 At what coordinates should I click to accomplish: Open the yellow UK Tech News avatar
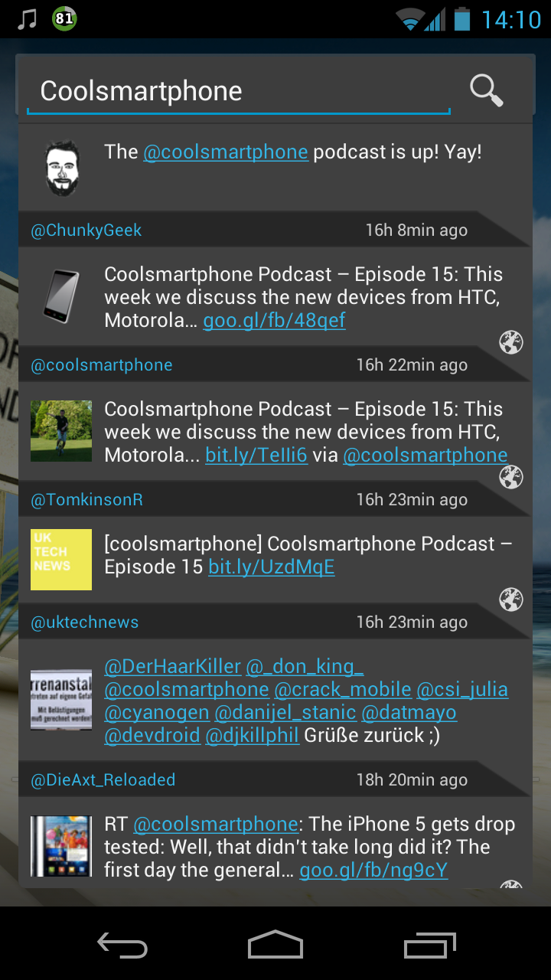(61, 560)
